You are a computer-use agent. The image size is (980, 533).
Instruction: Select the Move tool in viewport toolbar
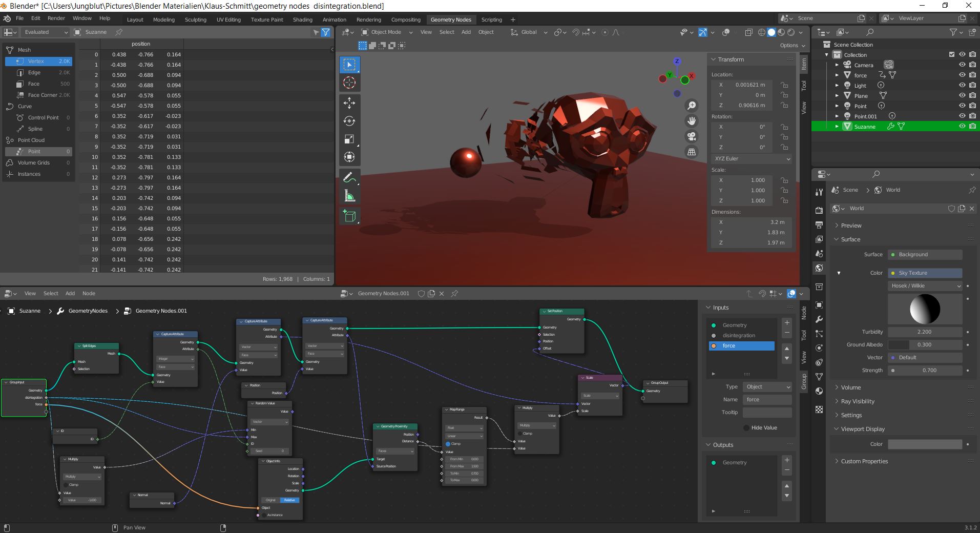tap(349, 103)
